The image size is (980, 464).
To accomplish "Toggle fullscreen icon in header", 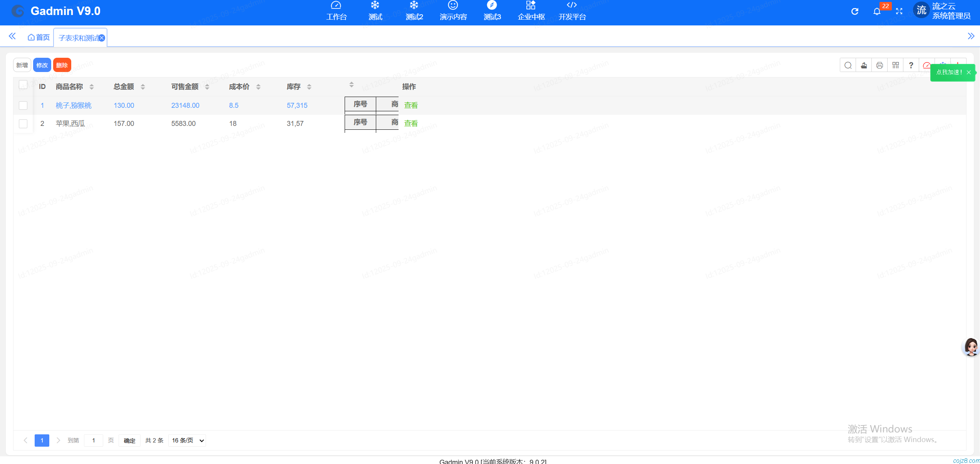I will point(899,12).
